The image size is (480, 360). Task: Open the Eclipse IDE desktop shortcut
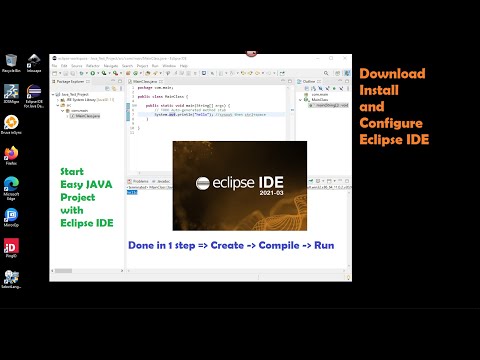(x=34, y=96)
